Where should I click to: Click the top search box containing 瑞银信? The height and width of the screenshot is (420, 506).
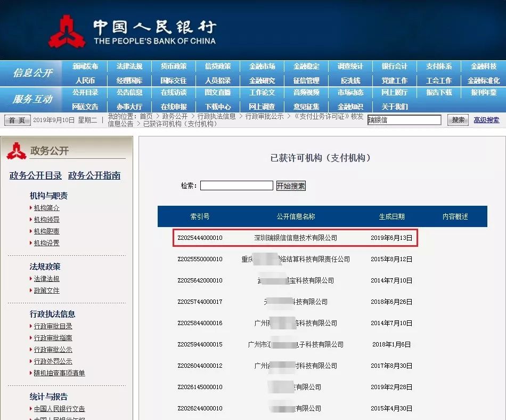tap(404, 120)
